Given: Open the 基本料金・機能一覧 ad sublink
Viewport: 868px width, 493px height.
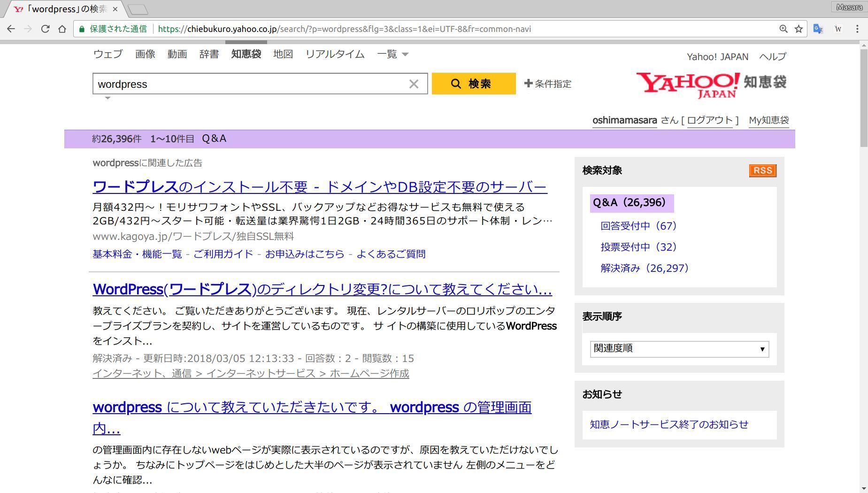Looking at the screenshot, I should point(137,254).
